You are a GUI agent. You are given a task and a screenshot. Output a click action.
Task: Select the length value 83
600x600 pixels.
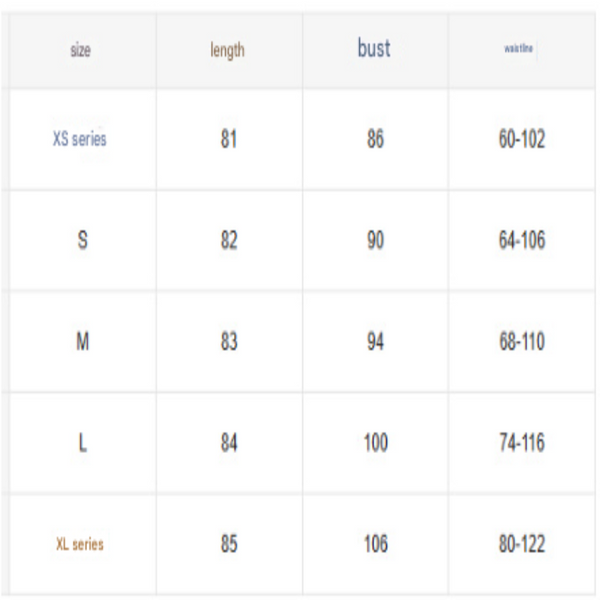[x=229, y=341]
